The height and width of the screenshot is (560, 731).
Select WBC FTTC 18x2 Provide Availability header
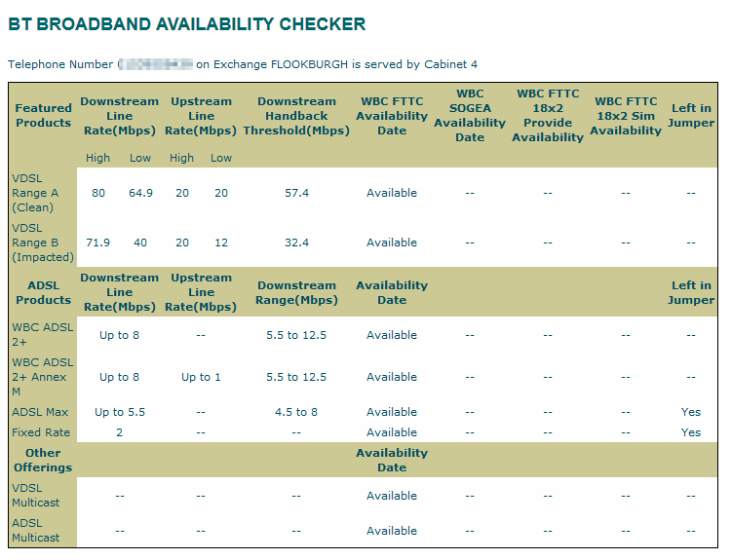pos(548,116)
